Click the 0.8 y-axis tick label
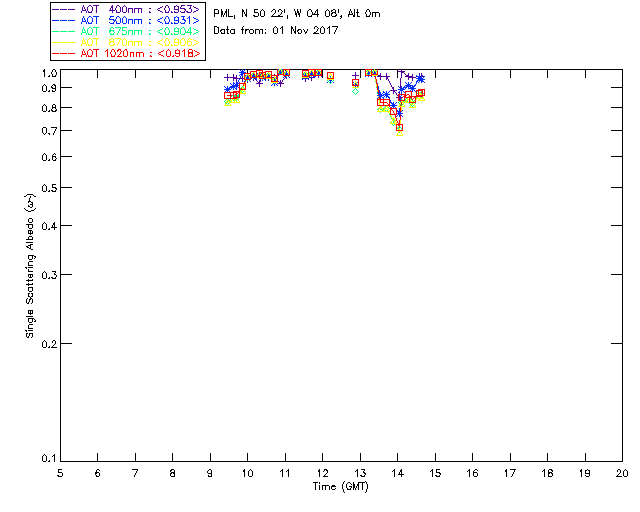This screenshot has height=512, width=640. coord(49,108)
